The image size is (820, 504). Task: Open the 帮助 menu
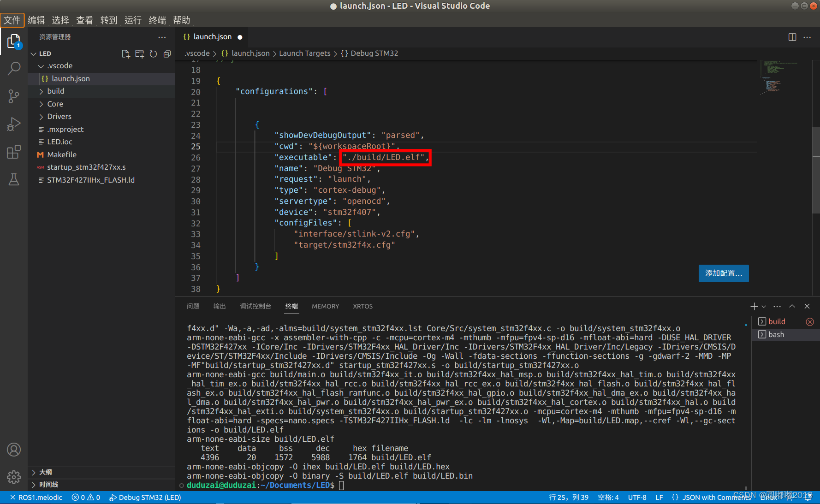coord(181,20)
